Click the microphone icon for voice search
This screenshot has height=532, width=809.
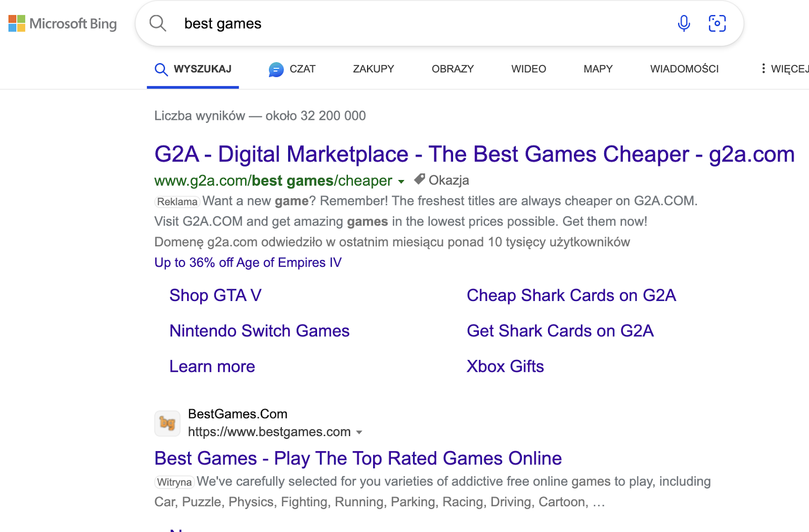point(684,23)
